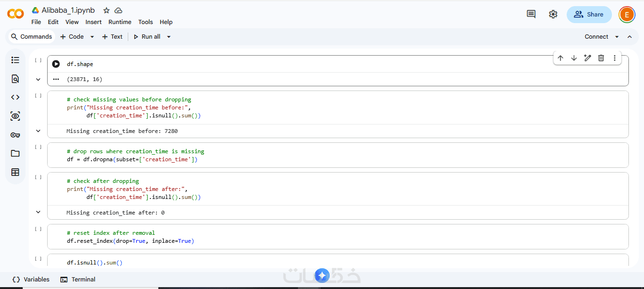Click into the dropna code cell
This screenshot has width=644, height=289.
coord(283,159)
